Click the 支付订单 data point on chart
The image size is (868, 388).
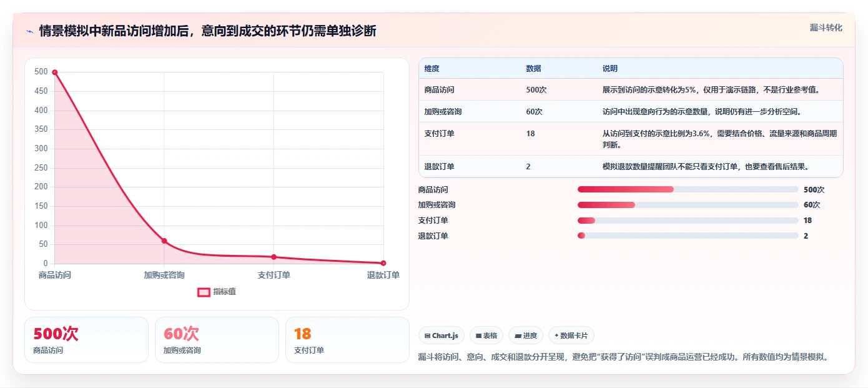click(274, 257)
